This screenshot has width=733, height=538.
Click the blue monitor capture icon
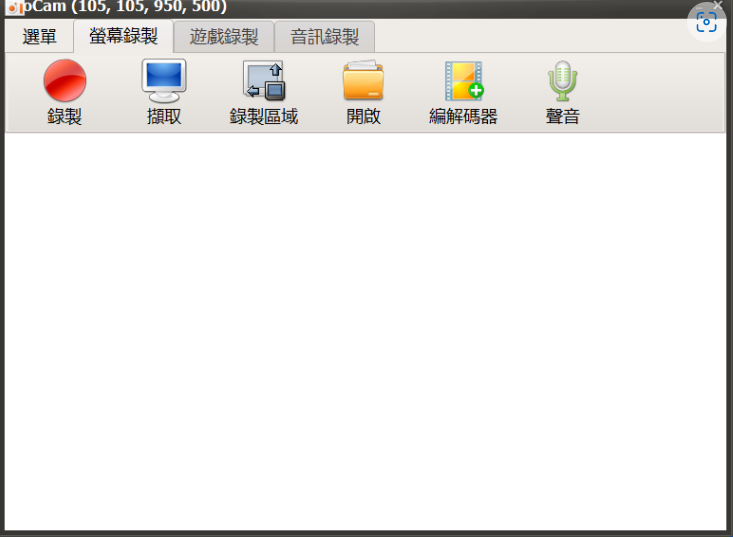click(164, 80)
